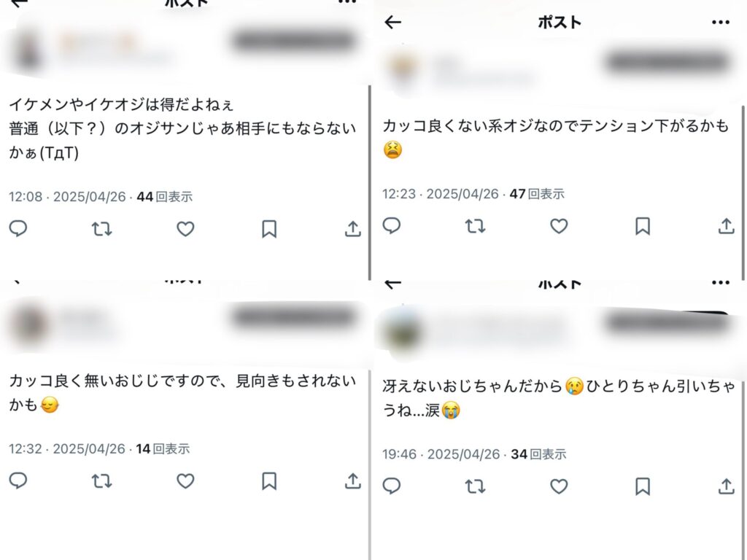This screenshot has height=560, width=747.
Task: Bookmark the 12:32 post
Action: 269,481
